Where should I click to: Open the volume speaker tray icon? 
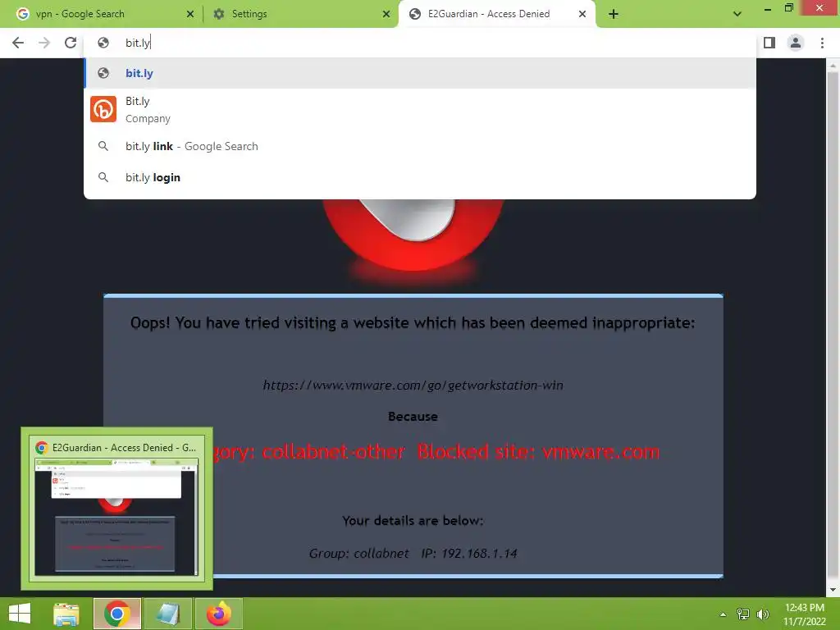763,614
